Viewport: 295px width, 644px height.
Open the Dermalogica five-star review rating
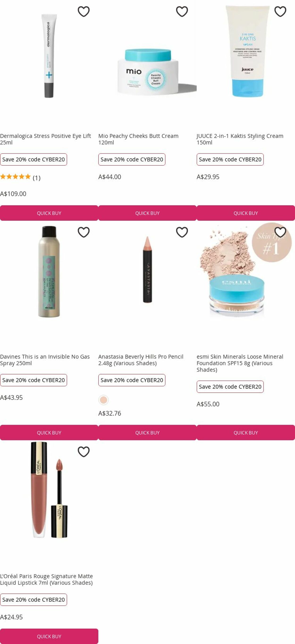(x=20, y=177)
